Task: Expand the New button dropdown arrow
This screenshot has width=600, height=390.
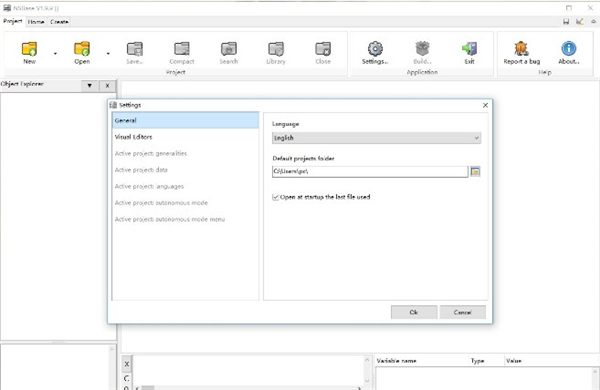Action: click(x=55, y=54)
